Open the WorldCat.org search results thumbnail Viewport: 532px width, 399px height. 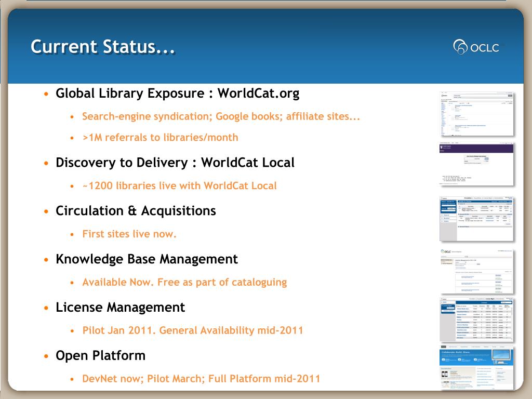click(x=476, y=114)
